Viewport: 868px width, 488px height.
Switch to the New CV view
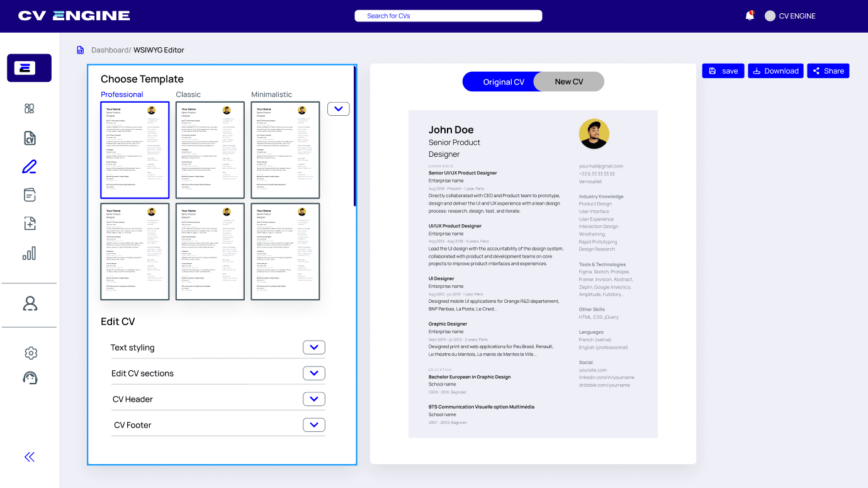[568, 81]
